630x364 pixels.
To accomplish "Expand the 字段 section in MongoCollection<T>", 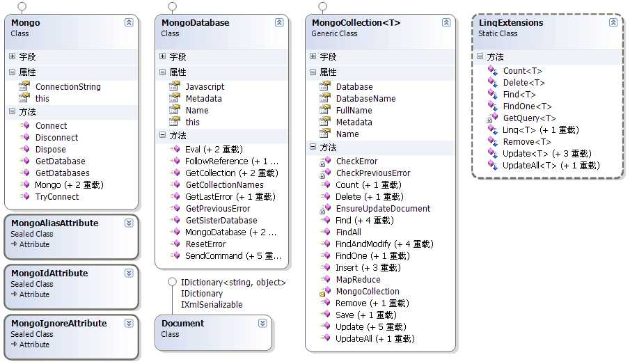I will coord(313,56).
